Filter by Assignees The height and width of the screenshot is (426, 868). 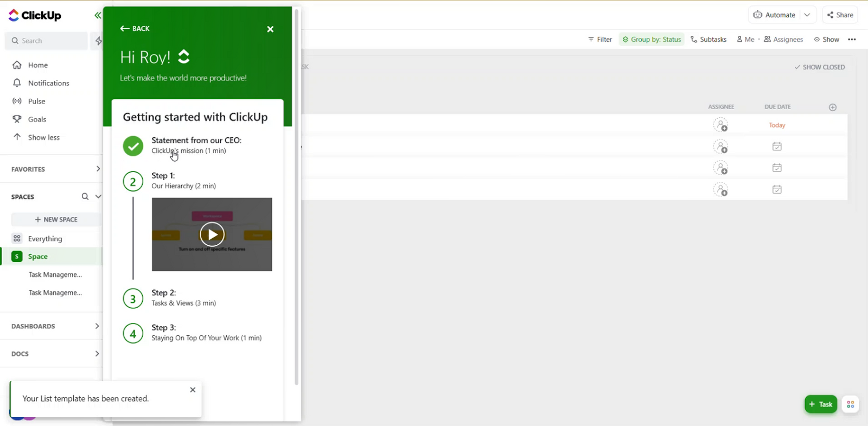click(x=783, y=40)
